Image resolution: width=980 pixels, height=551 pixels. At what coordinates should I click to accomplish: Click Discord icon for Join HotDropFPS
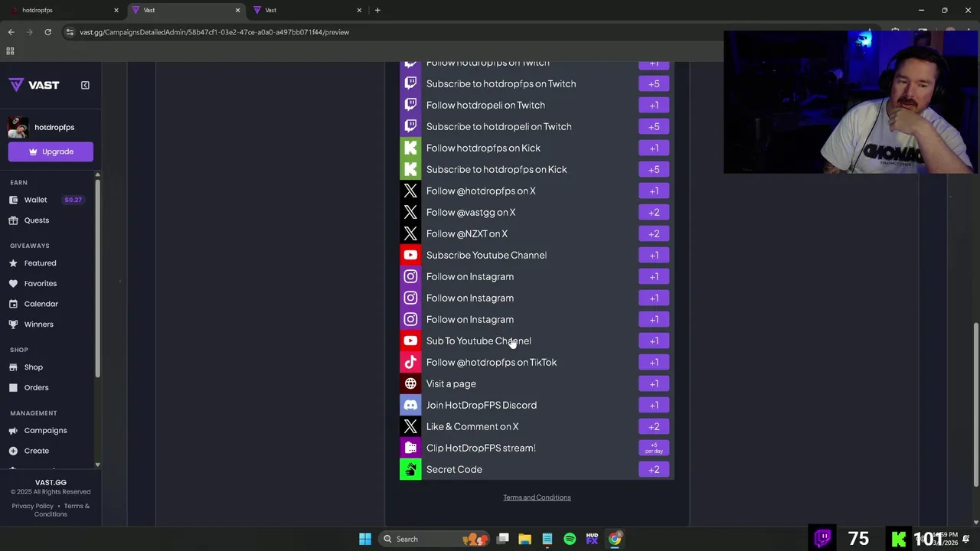[x=410, y=405]
